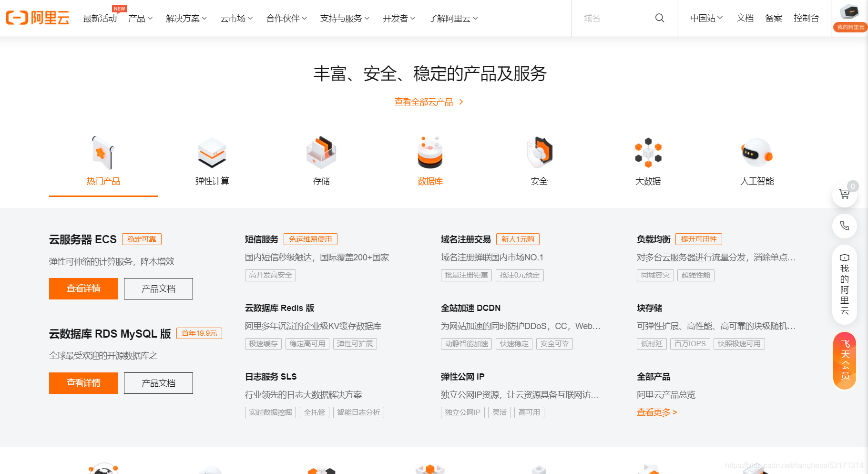Screen dimensions: 868x474
Task: Click the 查看全部云产品 link
Action: click(429, 102)
